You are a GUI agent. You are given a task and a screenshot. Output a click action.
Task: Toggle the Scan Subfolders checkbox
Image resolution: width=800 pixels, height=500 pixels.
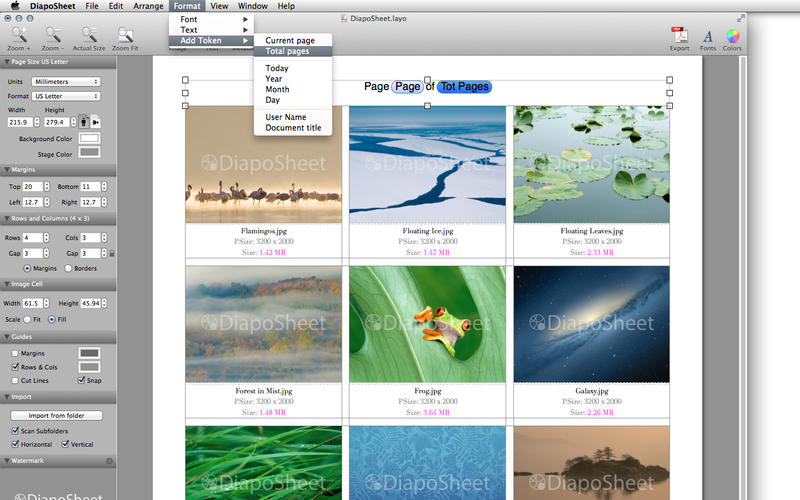coord(15,431)
